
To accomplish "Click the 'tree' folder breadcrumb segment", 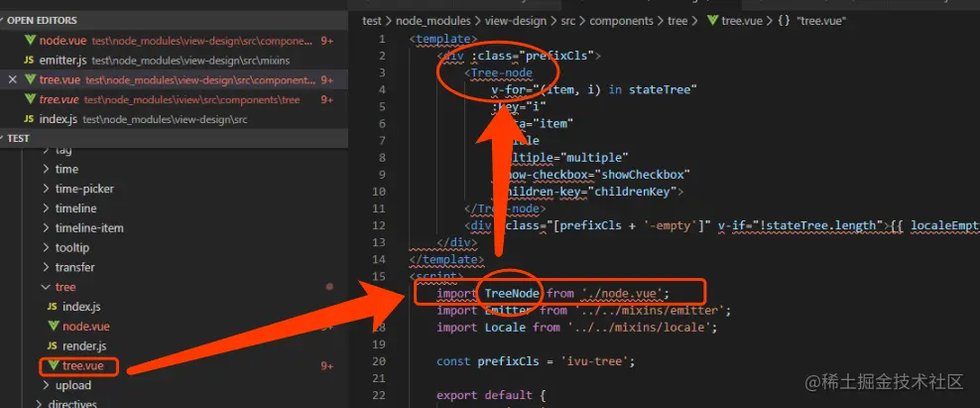I will coord(676,21).
